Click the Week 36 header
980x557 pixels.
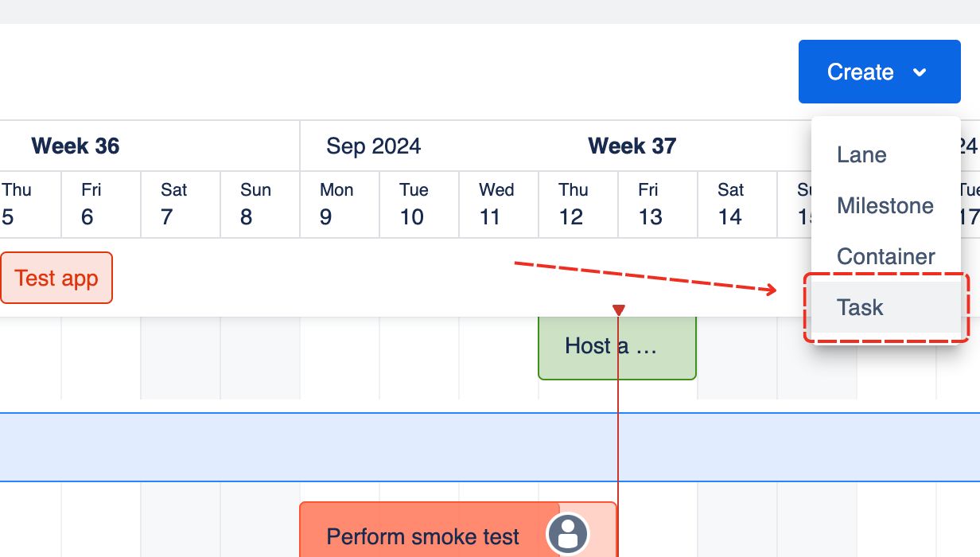coord(76,146)
